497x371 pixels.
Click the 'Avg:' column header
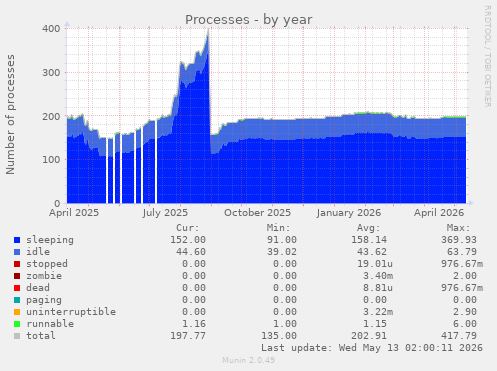(x=368, y=228)
